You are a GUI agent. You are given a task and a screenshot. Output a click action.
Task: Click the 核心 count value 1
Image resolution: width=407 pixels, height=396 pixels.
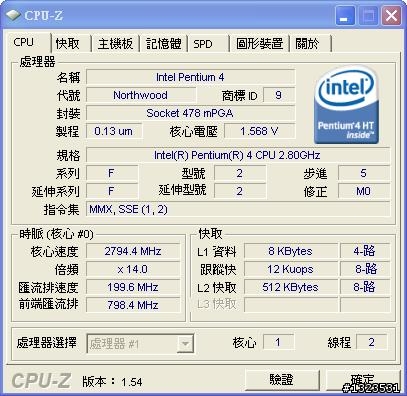tap(278, 342)
